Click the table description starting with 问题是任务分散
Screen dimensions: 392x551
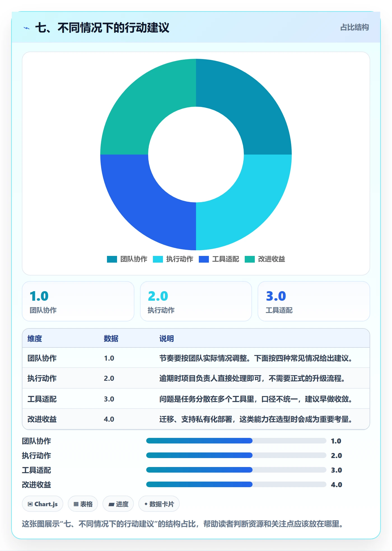coord(256,399)
